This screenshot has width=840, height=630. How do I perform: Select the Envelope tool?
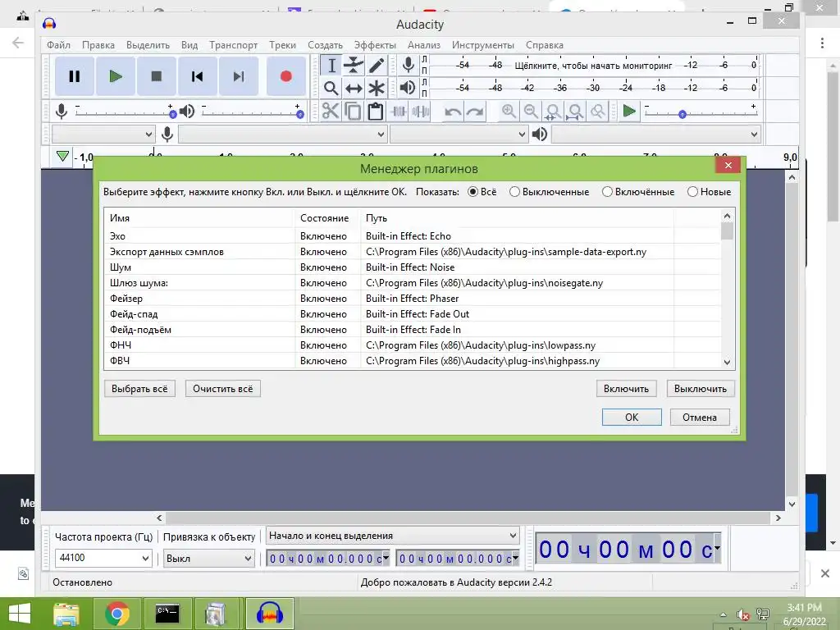tap(354, 66)
